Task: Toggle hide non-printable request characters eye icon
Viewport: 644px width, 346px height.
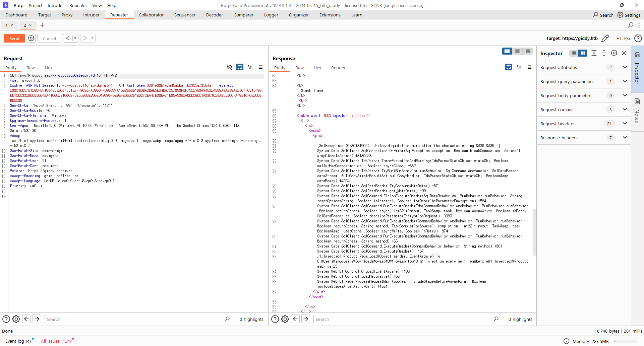Action: (x=229, y=67)
